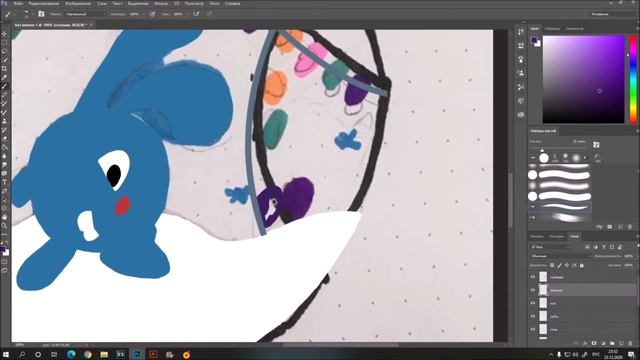The height and width of the screenshot is (360, 640).
Task: Select the Lasso tool
Action: coord(4,51)
